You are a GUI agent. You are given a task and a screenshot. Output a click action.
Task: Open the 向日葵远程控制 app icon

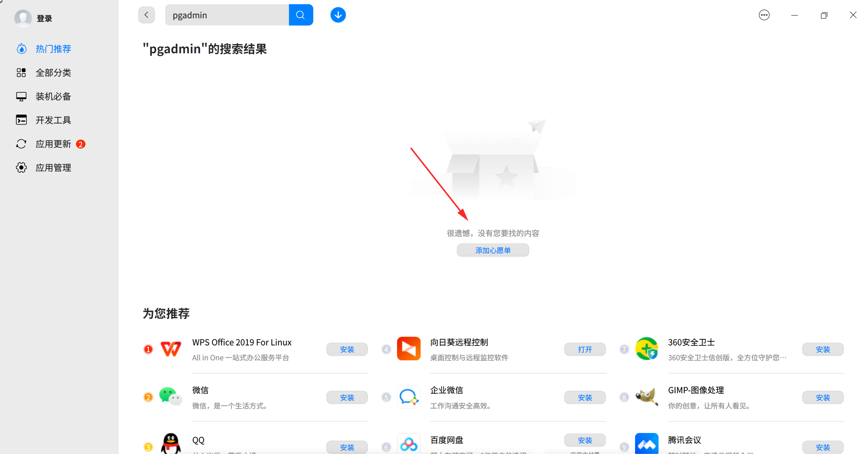[409, 349]
